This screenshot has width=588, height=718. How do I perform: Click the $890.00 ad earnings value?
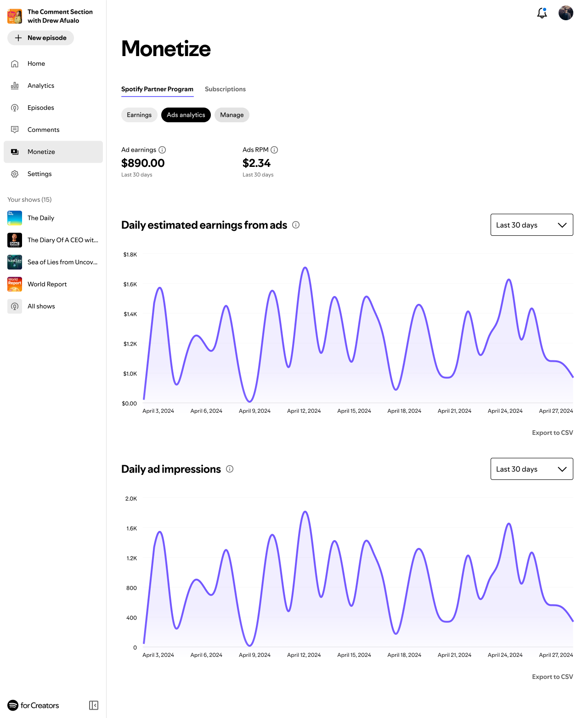tap(143, 163)
